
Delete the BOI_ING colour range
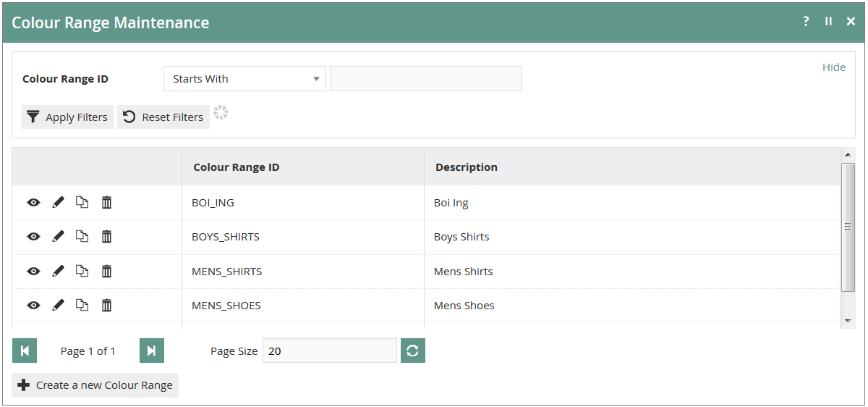coord(106,203)
